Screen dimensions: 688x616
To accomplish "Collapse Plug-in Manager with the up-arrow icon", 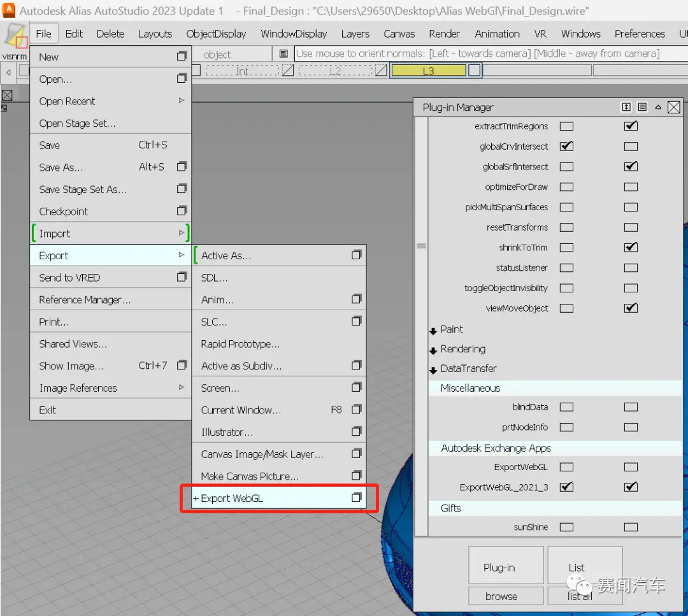I will pyautogui.click(x=658, y=107).
